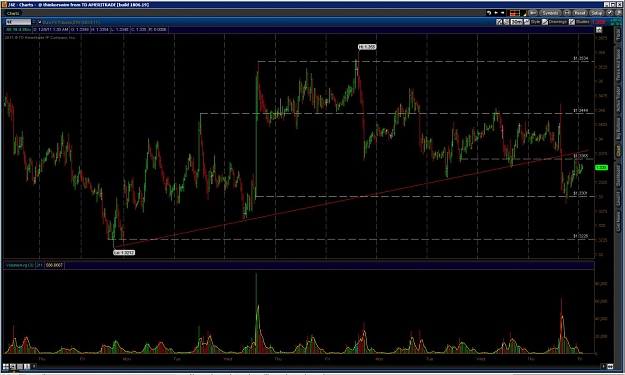Image resolution: width=625 pixels, height=375 pixels.
Task: Click the second bottom-left chart control icon
Action: click(x=13, y=366)
